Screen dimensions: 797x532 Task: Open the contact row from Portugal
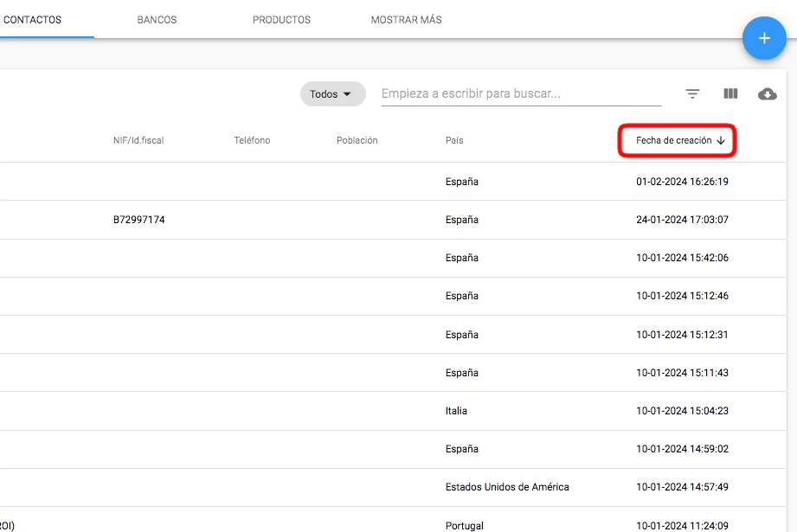click(x=465, y=525)
